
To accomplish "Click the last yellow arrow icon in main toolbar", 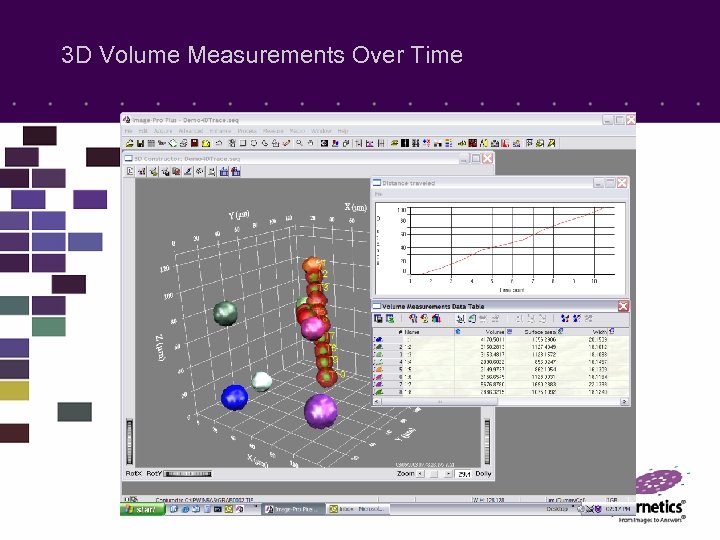I will pos(551,143).
